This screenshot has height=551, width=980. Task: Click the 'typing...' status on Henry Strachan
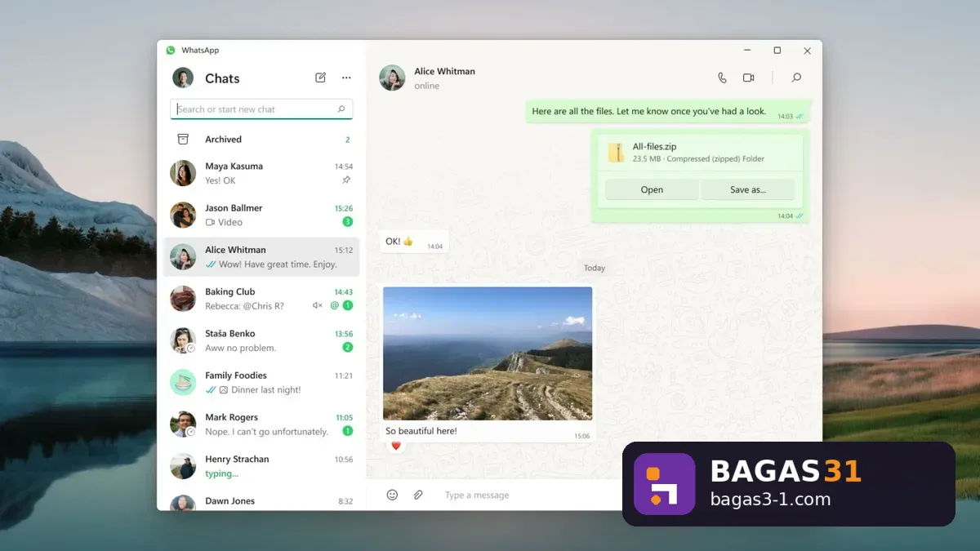pyautogui.click(x=221, y=473)
